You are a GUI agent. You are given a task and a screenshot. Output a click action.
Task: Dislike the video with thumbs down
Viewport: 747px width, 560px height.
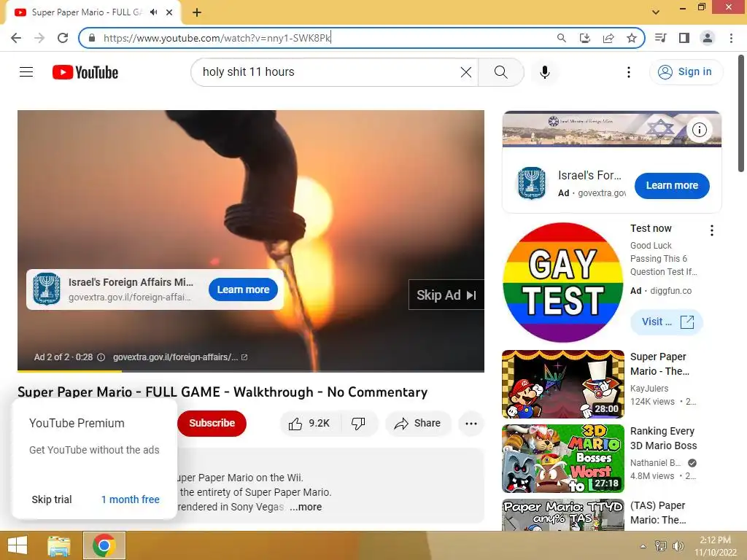pos(358,424)
